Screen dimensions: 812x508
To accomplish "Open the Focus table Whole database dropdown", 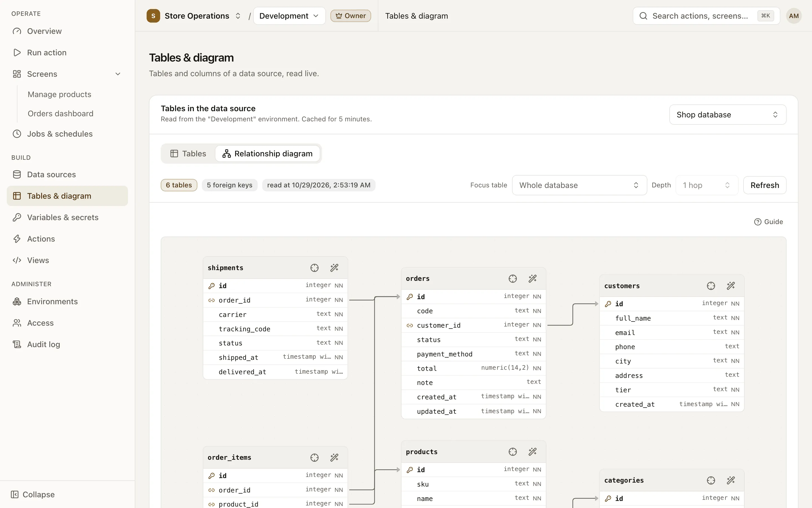I will [579, 185].
